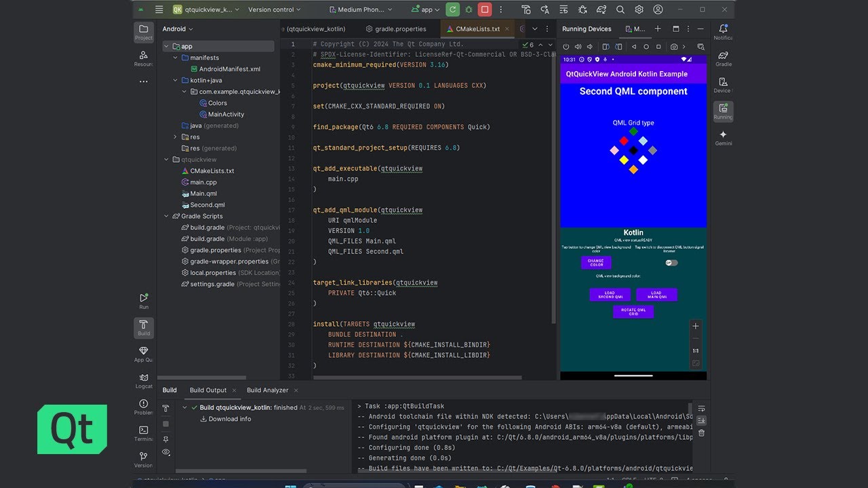This screenshot has width=868, height=488.
Task: Click the LOAD MAIN QML button
Action: coord(656,295)
